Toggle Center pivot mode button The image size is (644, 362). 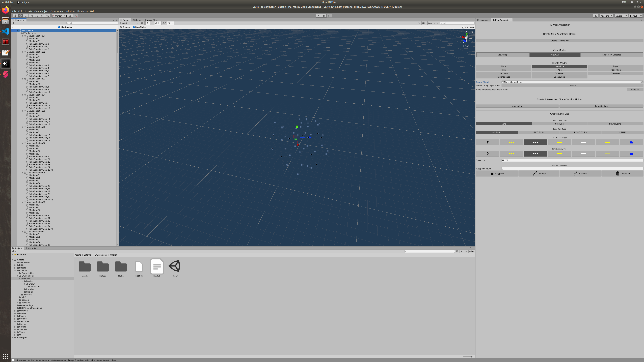[57, 16]
